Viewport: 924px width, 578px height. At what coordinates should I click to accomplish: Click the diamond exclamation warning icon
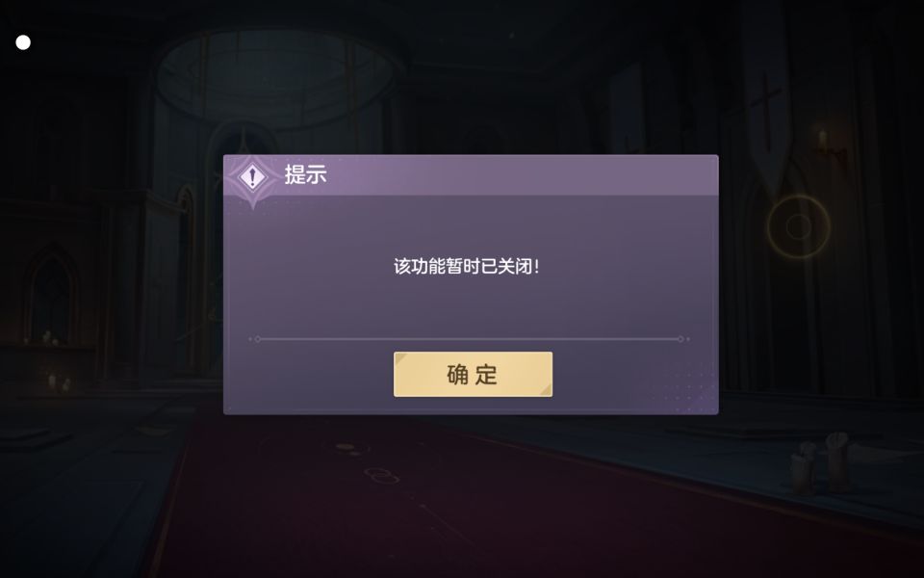253,176
